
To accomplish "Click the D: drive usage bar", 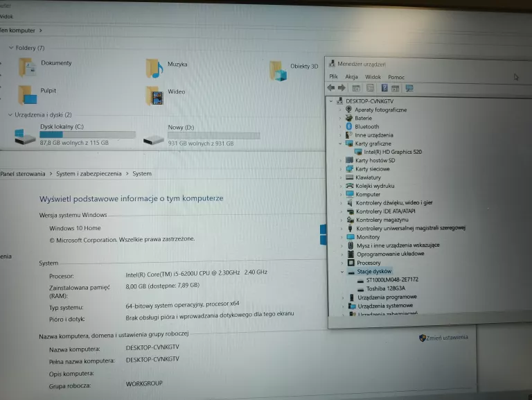I will (x=214, y=136).
